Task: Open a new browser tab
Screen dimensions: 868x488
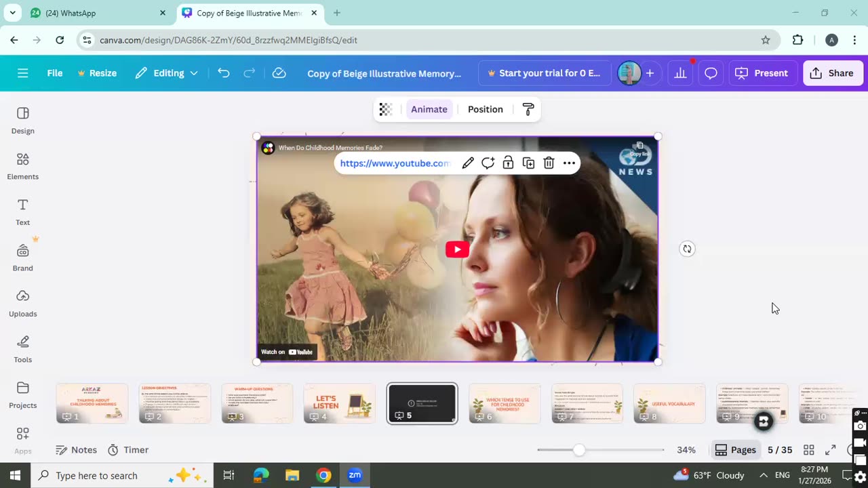Action: tap(337, 13)
